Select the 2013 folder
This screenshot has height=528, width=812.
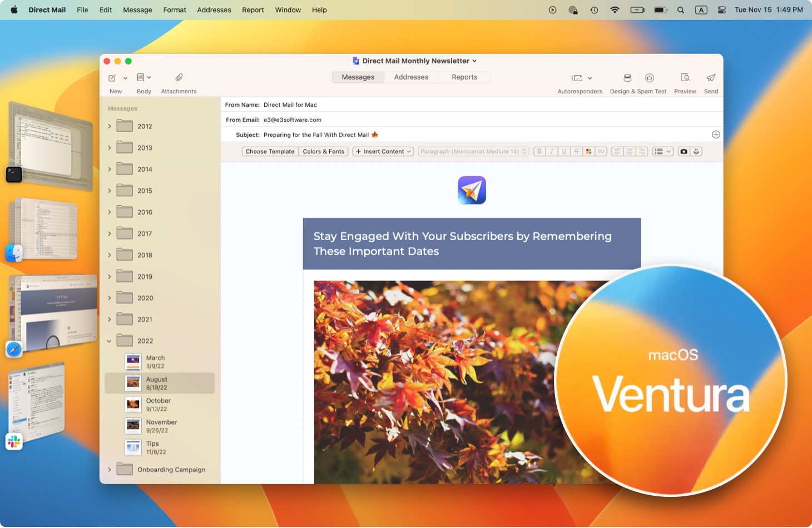point(160,148)
